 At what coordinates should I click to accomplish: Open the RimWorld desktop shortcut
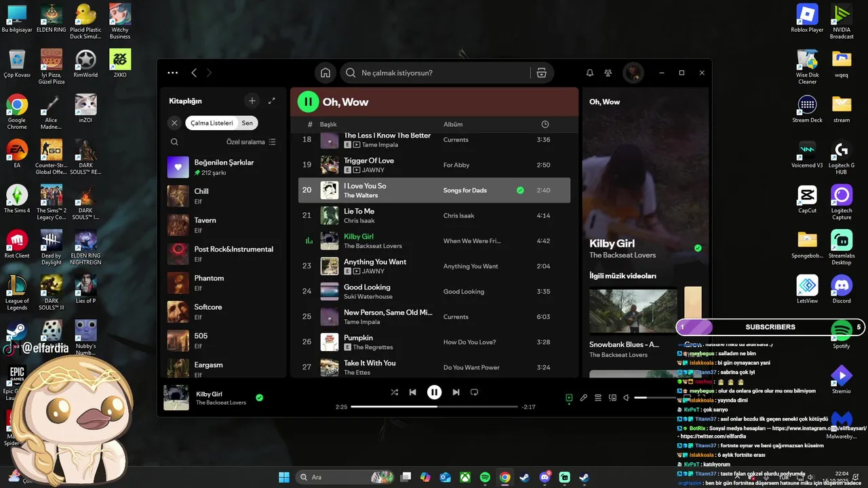[x=85, y=64]
